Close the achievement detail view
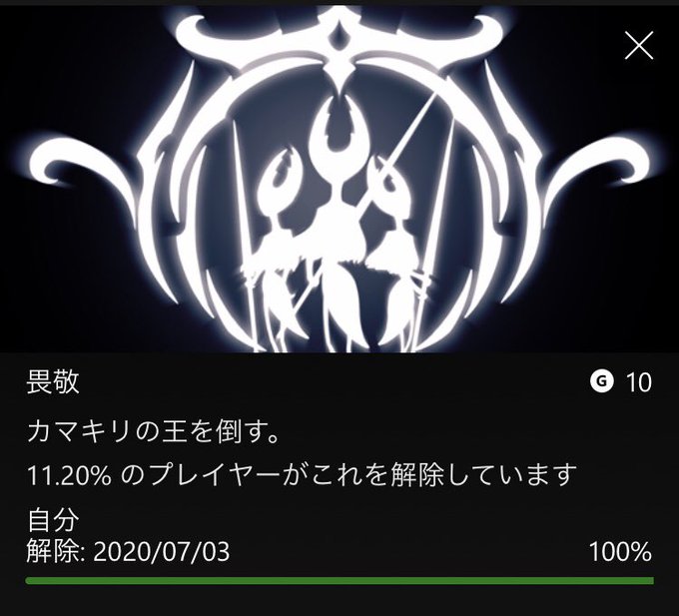Image resolution: width=679 pixels, height=616 pixels. pyautogui.click(x=639, y=45)
